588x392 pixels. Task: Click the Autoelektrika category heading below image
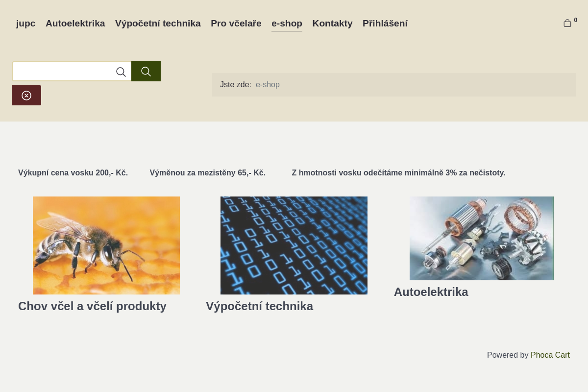[431, 292]
